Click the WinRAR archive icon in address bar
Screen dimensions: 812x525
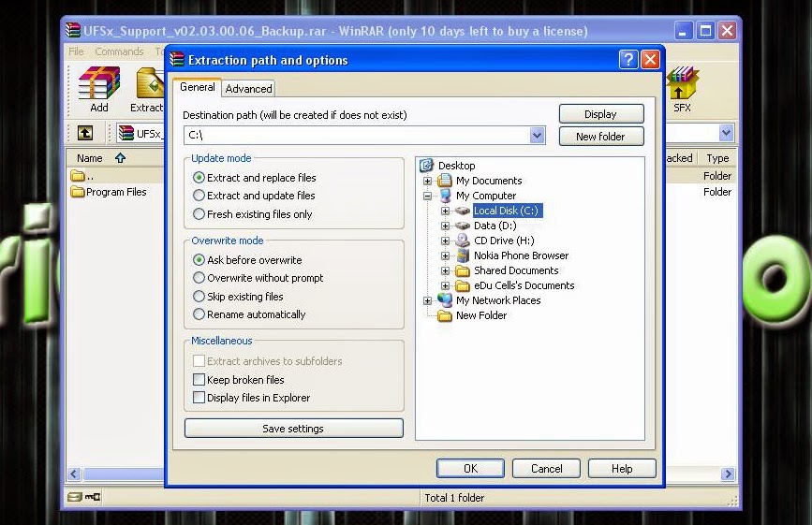tap(125, 133)
